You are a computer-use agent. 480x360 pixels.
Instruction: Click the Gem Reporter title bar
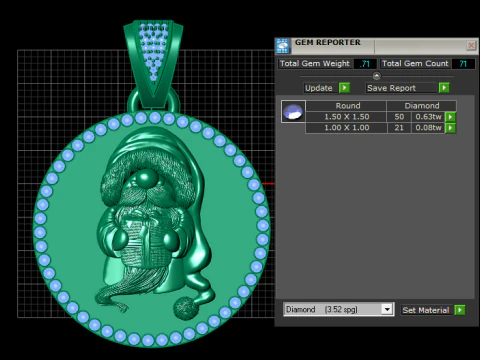tap(377, 46)
